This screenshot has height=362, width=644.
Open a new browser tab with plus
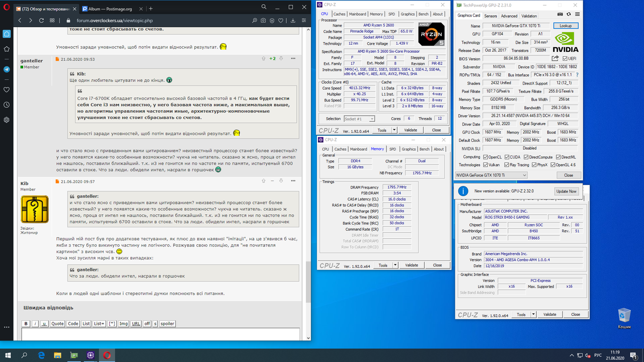pyautogui.click(x=151, y=9)
